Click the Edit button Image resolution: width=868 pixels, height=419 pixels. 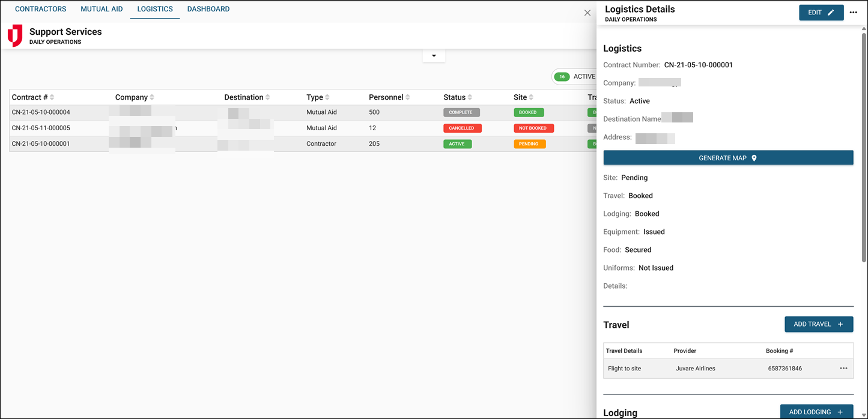821,13
